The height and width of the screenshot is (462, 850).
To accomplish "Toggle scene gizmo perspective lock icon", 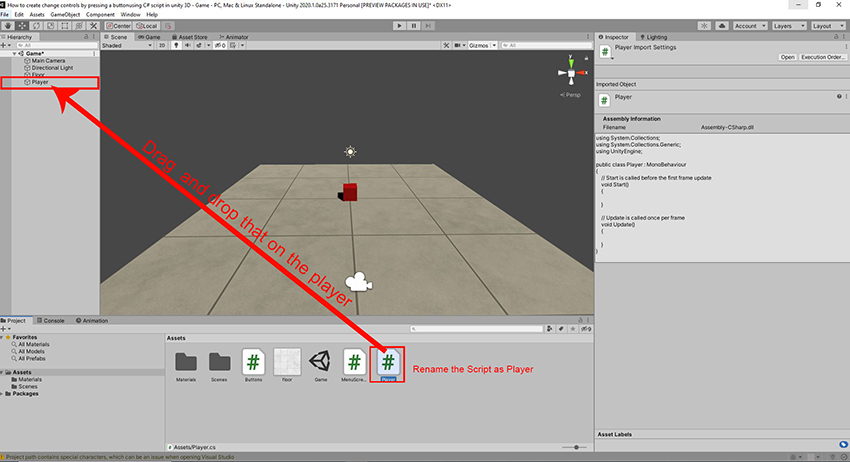I will click(586, 57).
